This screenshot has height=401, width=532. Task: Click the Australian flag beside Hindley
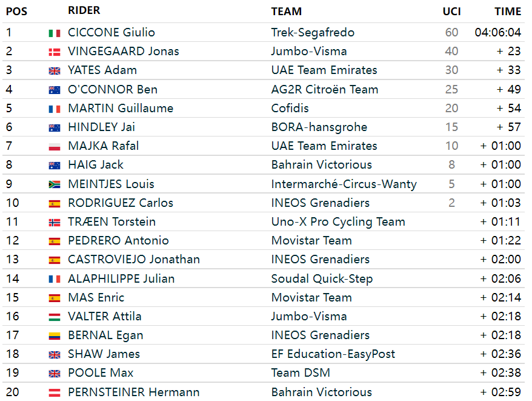tap(55, 128)
